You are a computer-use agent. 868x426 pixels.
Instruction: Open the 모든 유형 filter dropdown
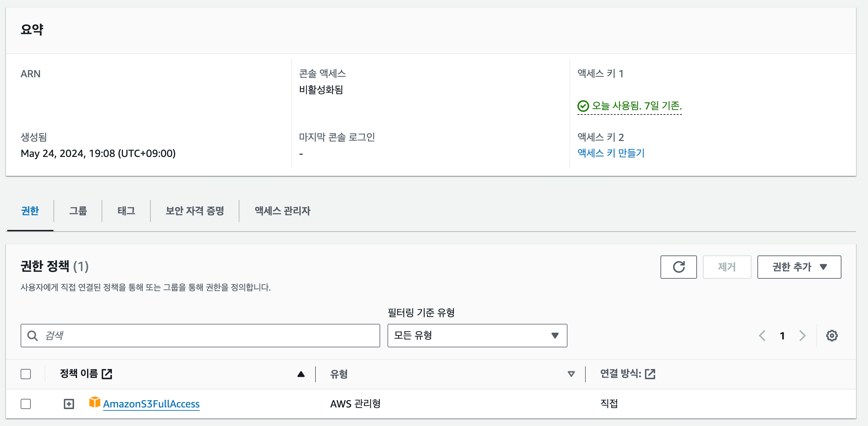[x=477, y=335]
